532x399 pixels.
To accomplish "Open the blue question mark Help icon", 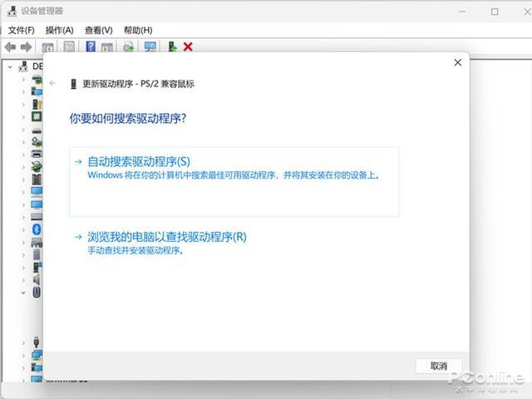I will pos(91,47).
